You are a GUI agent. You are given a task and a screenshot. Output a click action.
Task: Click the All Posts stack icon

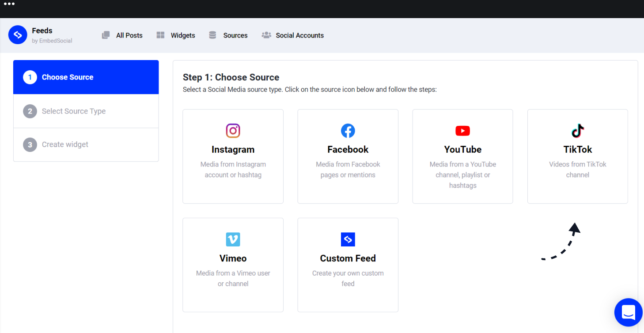coord(106,35)
